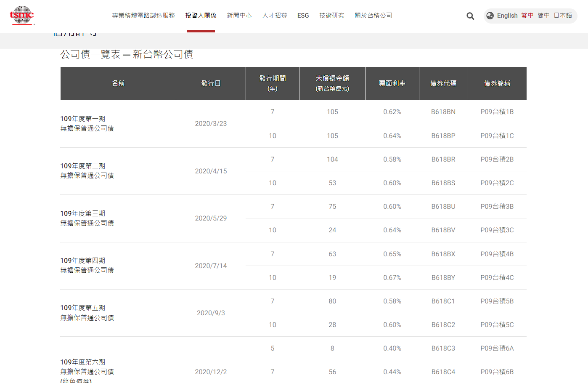Open 關於台積公司 menu
The width and height of the screenshot is (588, 383).
coord(373,16)
